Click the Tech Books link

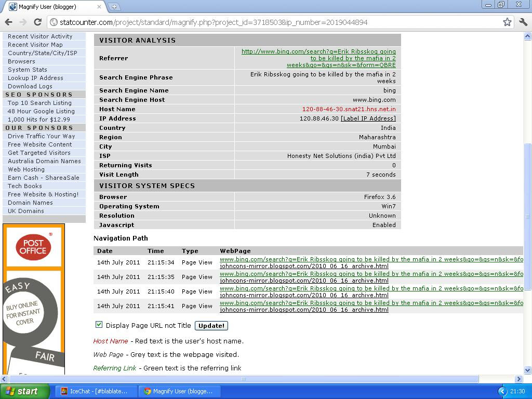tap(25, 186)
